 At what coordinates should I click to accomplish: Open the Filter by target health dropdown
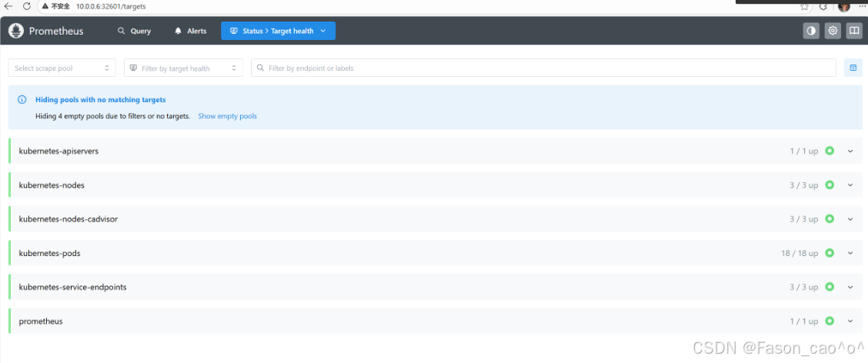(x=183, y=68)
